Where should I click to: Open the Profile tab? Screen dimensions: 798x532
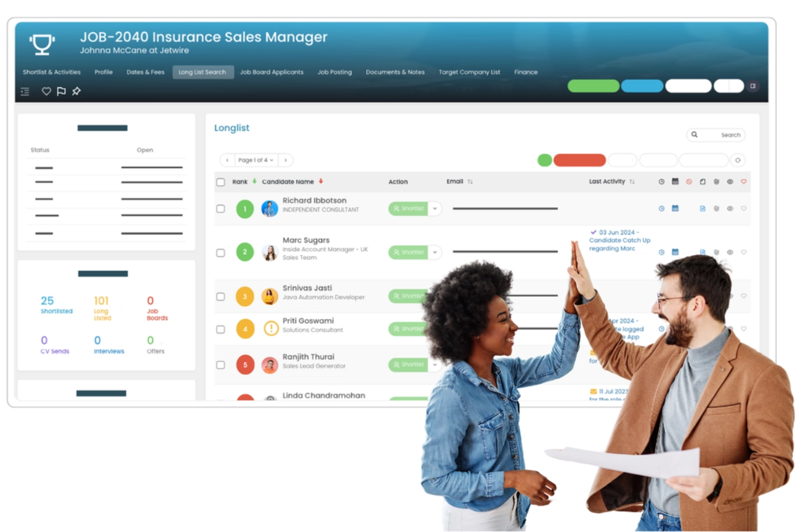coord(103,72)
